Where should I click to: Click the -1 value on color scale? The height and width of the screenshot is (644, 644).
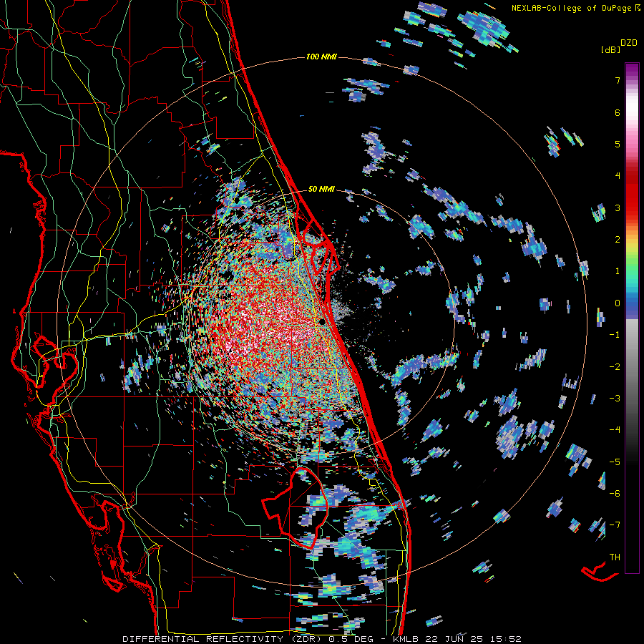615,335
